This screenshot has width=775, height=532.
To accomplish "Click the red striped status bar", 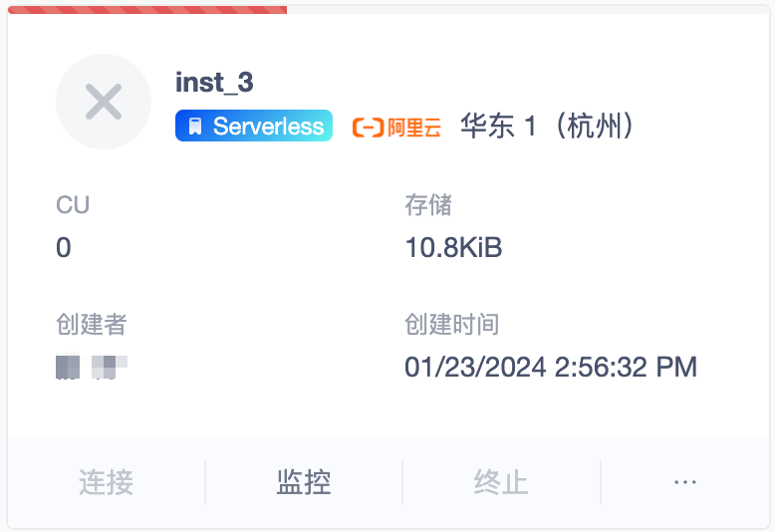I will click(x=147, y=9).
